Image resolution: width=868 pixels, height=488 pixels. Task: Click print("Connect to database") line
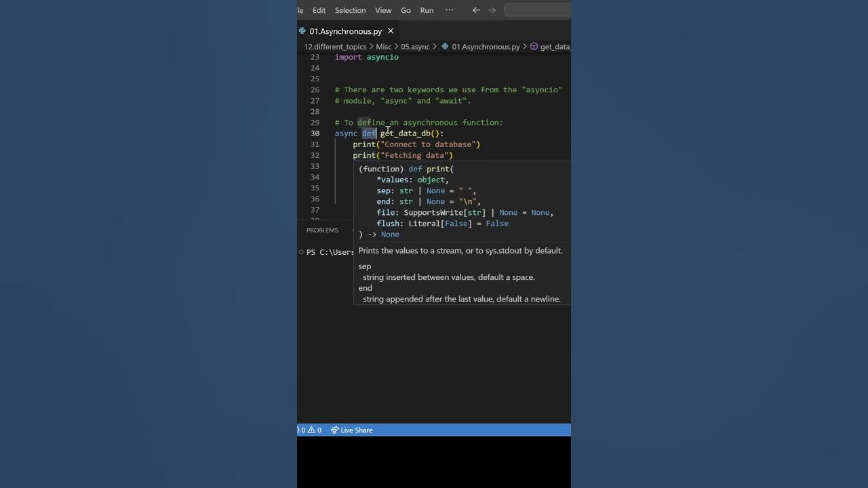click(x=416, y=144)
